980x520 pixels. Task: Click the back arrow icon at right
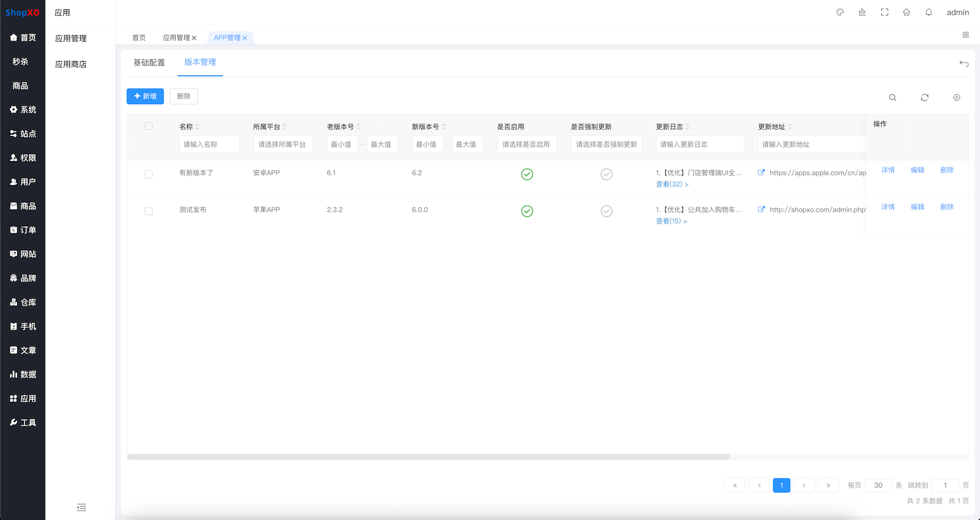coord(963,64)
